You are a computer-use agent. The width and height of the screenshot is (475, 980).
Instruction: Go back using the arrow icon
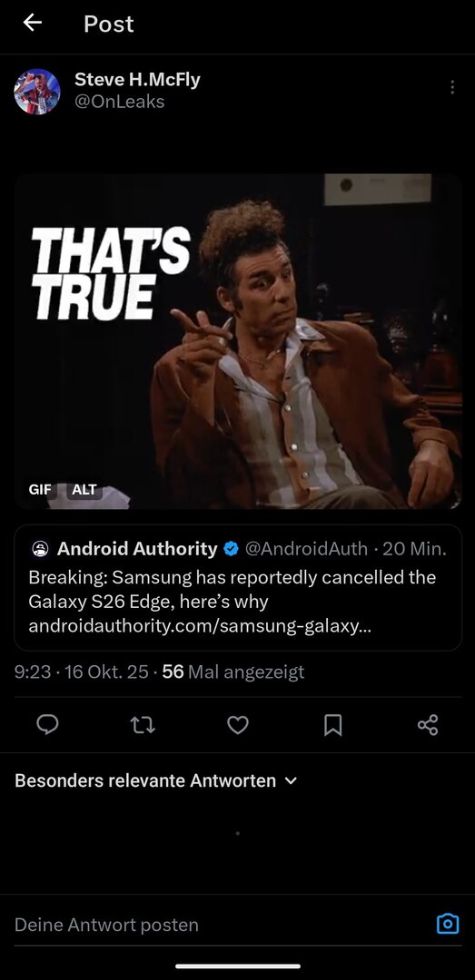click(32, 23)
